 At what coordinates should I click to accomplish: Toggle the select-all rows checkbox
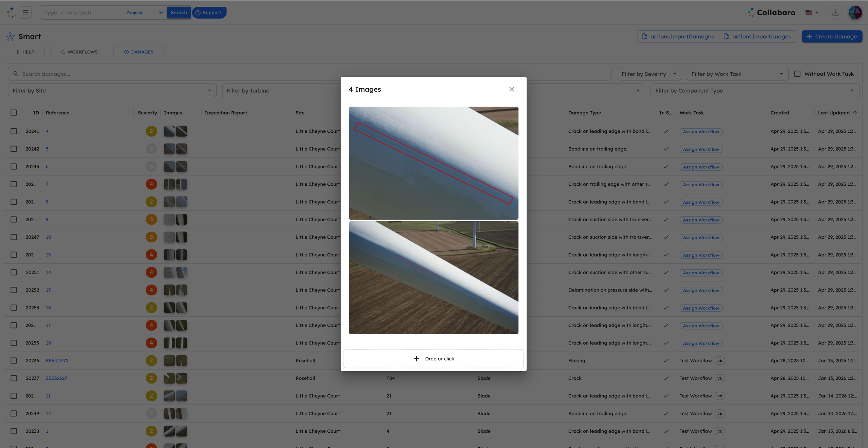tap(14, 113)
